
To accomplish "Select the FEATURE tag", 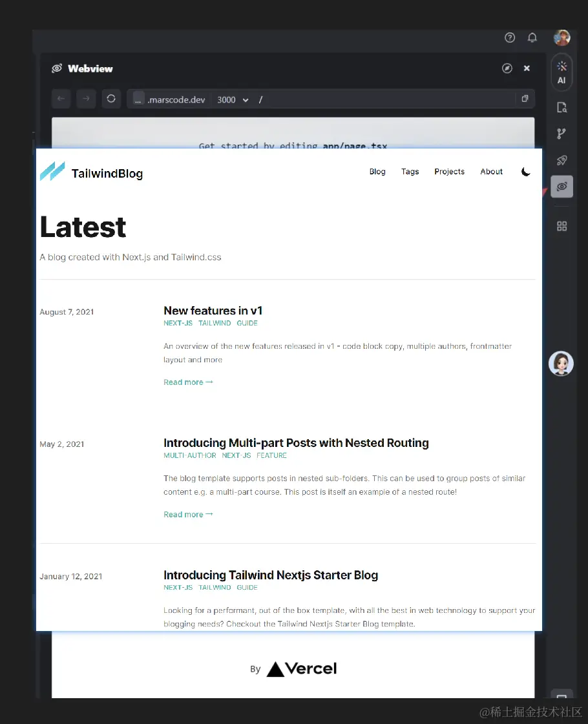I will [x=271, y=455].
